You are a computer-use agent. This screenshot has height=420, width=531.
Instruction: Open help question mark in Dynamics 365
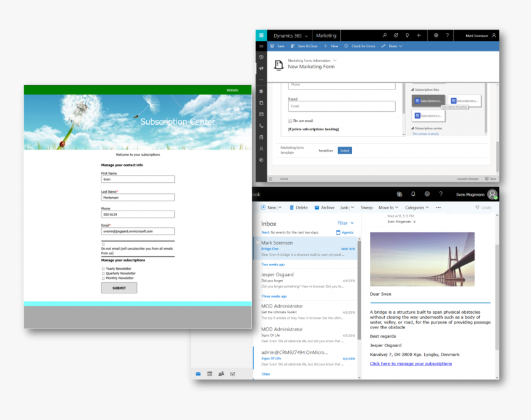pos(448,35)
